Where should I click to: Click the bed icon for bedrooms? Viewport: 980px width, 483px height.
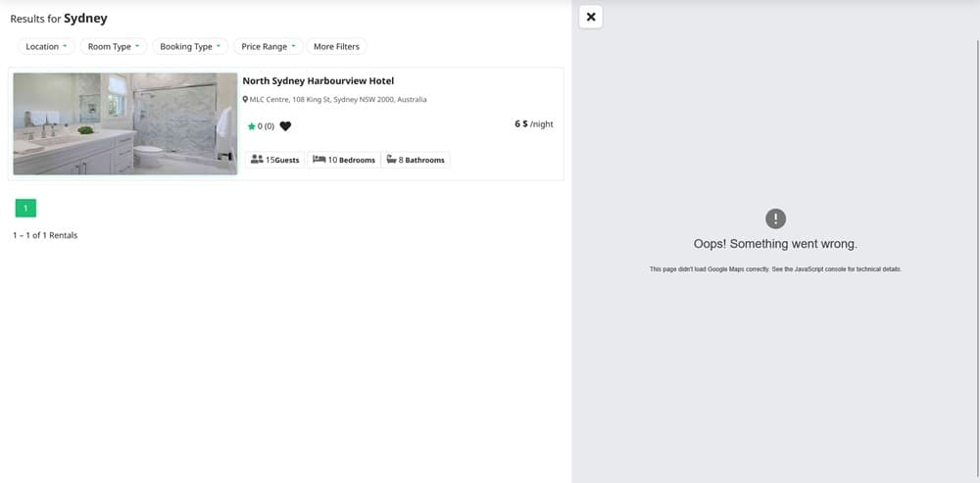318,159
